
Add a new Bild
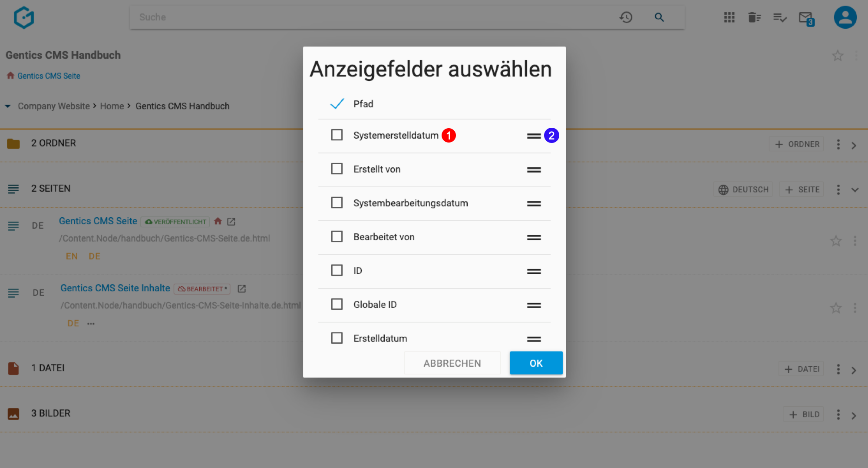[804, 415]
